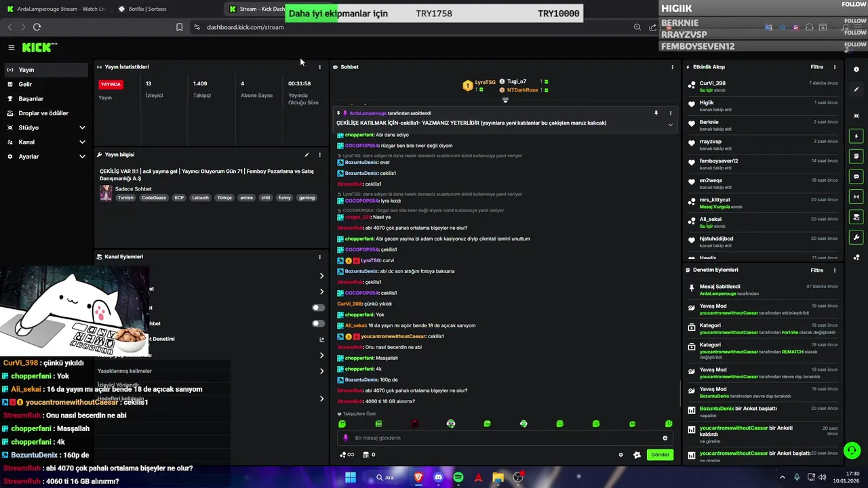Open the external link icon in Kanal Eylemleri
This screenshot has width=868, height=488.
point(321,340)
